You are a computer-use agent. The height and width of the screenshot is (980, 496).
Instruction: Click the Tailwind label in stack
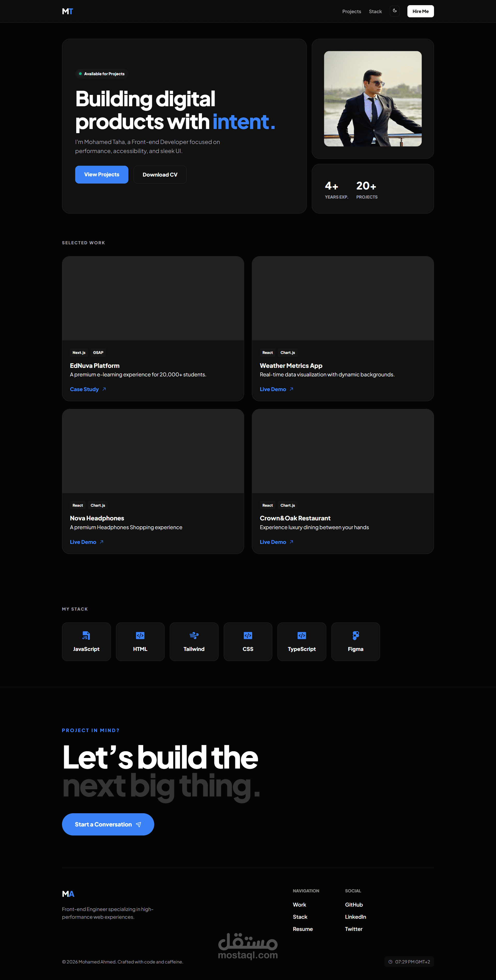pos(194,649)
